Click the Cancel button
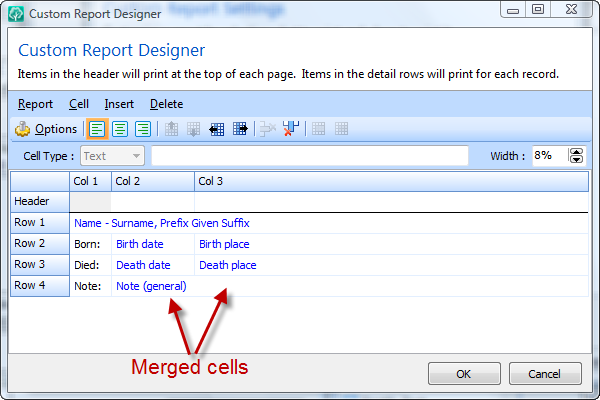Image resolution: width=600 pixels, height=400 pixels. [545, 374]
